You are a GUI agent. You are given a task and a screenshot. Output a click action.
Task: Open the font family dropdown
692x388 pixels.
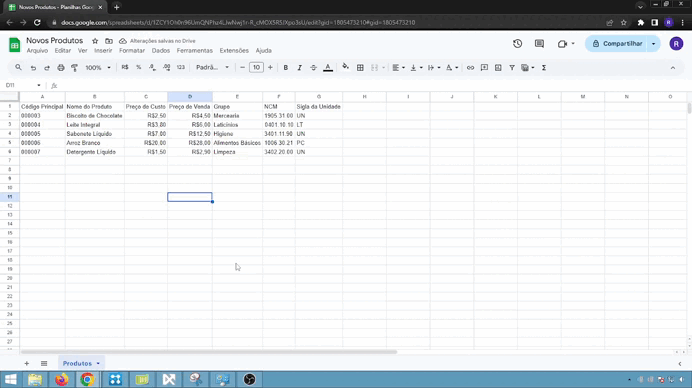click(212, 68)
